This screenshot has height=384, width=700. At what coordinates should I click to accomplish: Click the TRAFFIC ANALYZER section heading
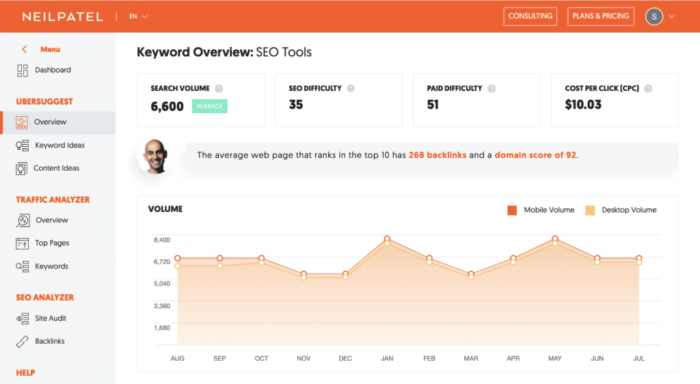[x=53, y=200]
